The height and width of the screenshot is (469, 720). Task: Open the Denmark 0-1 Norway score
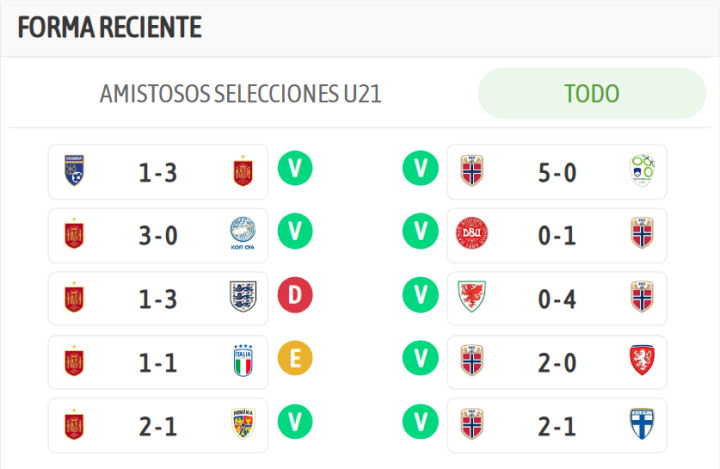(x=557, y=235)
